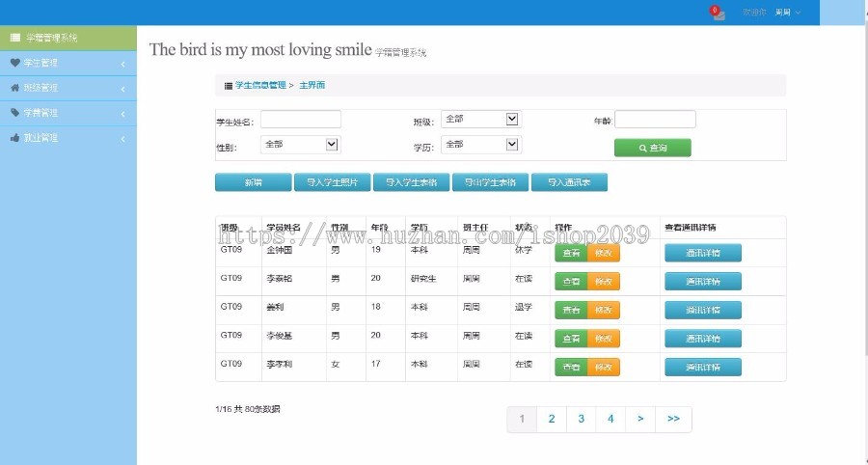Click the 导出学生表格 export table button
Screen dimensions: 868x465
coord(491,182)
